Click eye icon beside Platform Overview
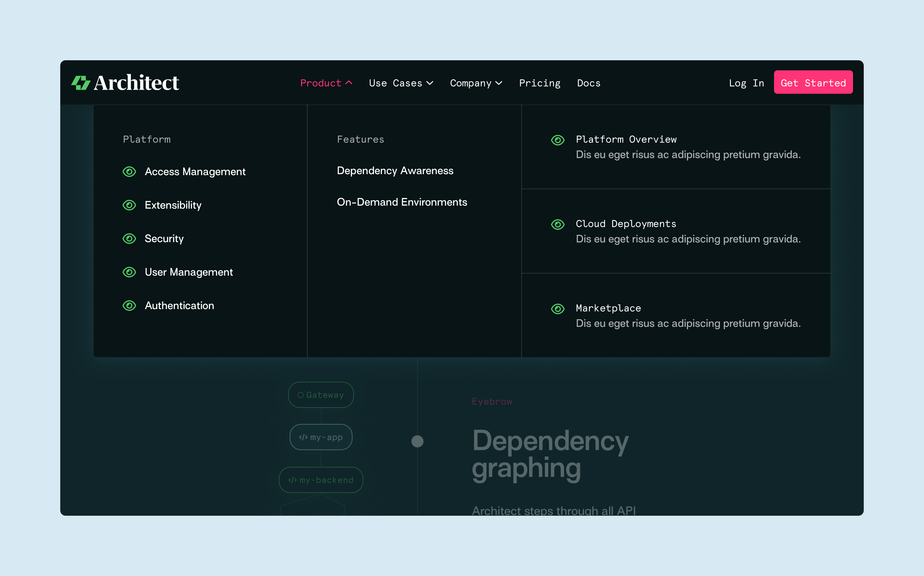Viewport: 924px width, 576px height. coord(558,140)
